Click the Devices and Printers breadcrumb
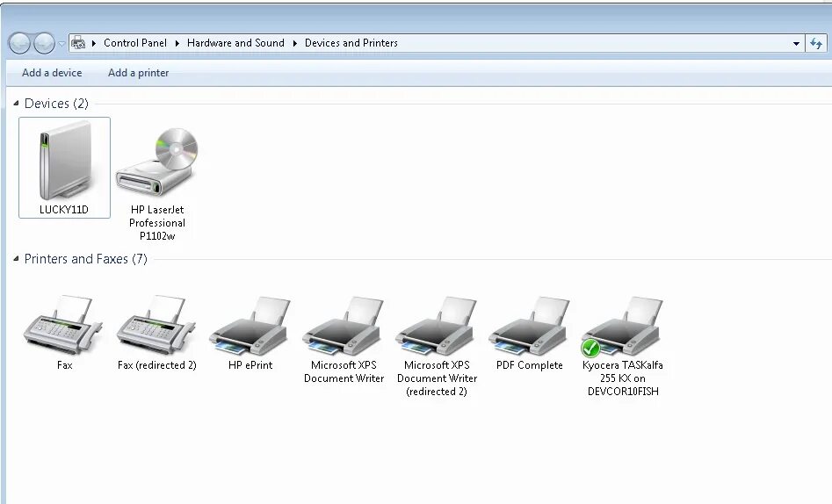Viewport: 832px width, 504px height. (x=351, y=43)
